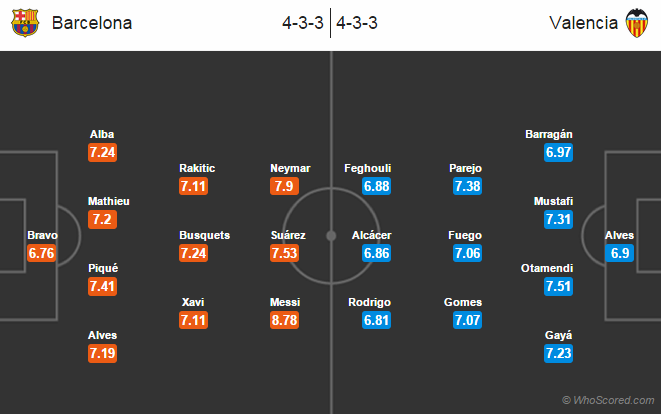The height and width of the screenshot is (414, 661).
Task: Click the WhoScored.com watermark
Action: (x=608, y=400)
